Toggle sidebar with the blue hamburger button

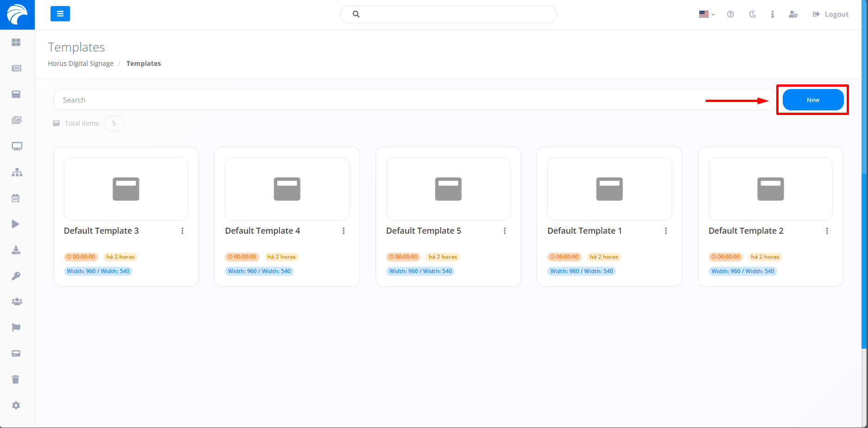(x=60, y=14)
